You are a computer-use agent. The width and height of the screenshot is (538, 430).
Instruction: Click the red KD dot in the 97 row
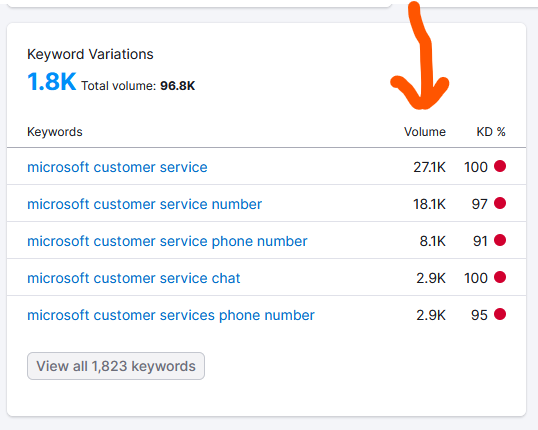click(x=500, y=203)
